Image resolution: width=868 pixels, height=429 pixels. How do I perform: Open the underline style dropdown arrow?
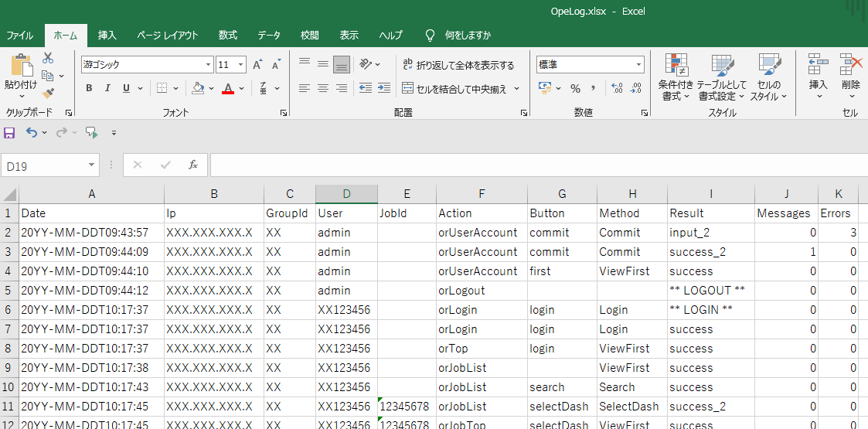pyautogui.click(x=140, y=88)
